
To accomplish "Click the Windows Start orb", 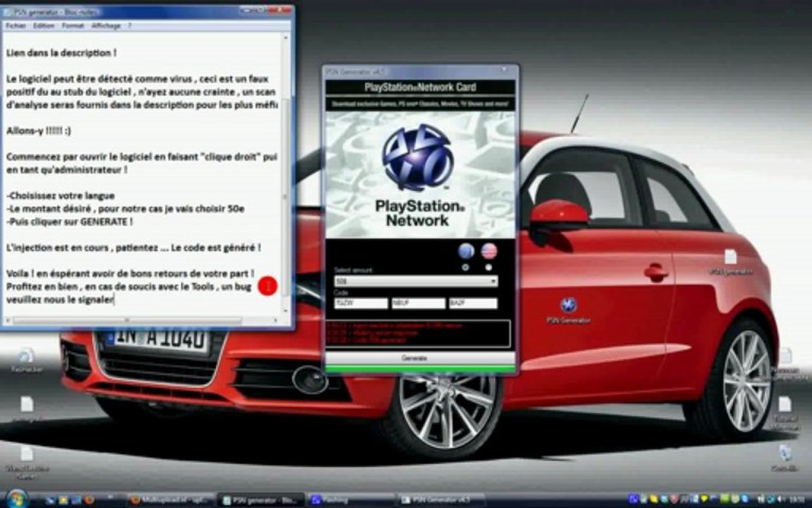I will (17, 499).
